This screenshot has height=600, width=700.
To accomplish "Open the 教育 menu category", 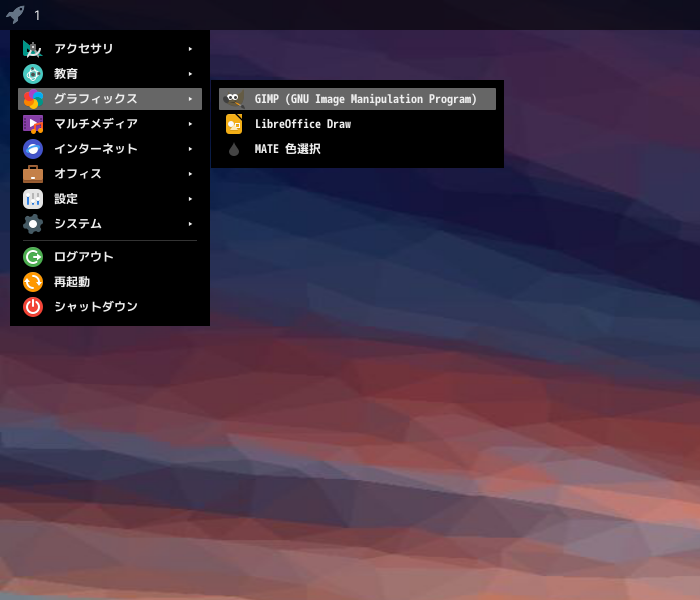I will click(x=110, y=74).
